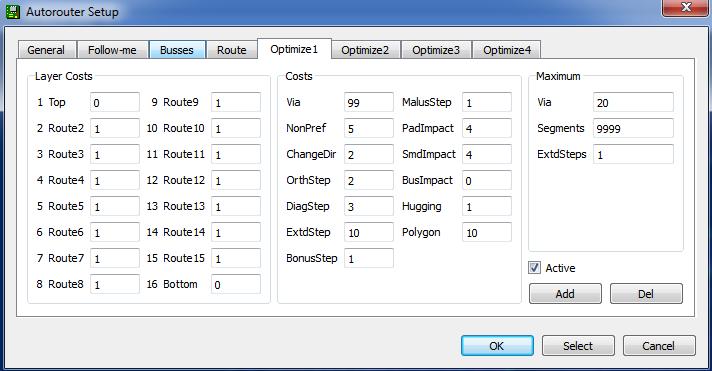
Task: Click the ExtdStep cost field
Action: coord(369,232)
